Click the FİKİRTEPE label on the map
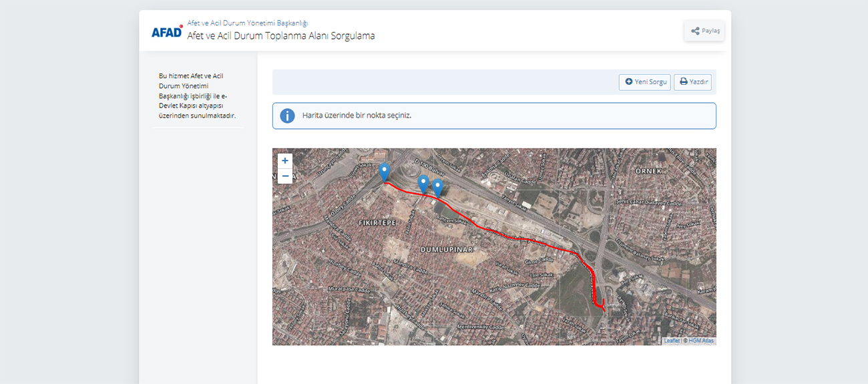 click(x=378, y=222)
